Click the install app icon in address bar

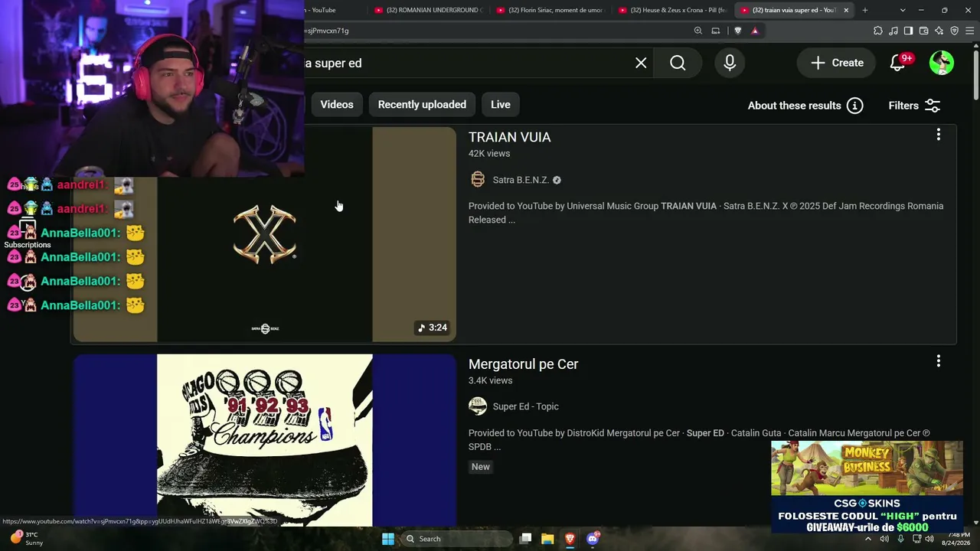tap(716, 31)
